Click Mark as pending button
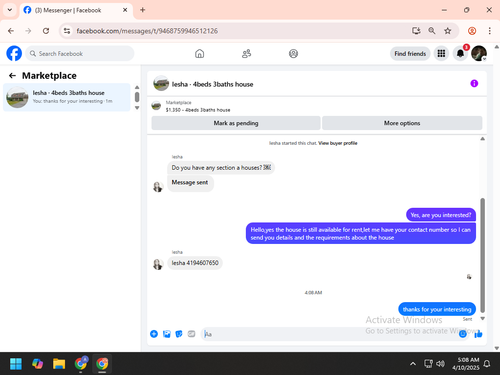 236,123
